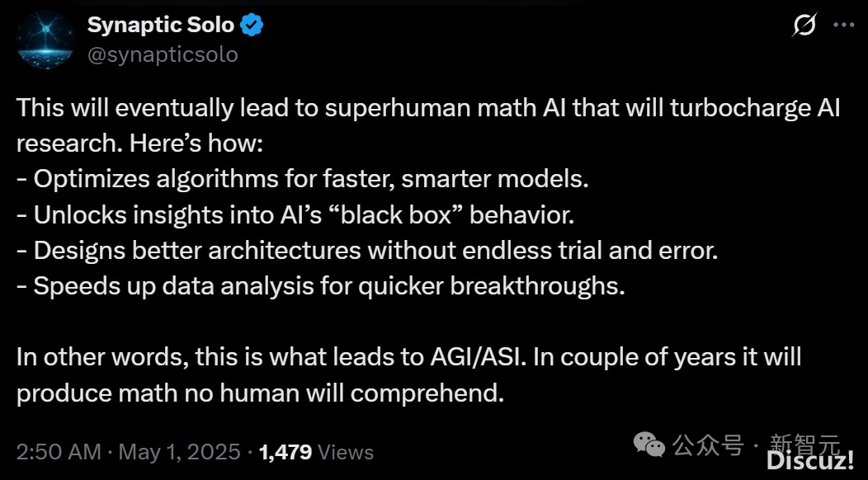
Task: Open the three-dot more options menu
Action: click(843, 25)
